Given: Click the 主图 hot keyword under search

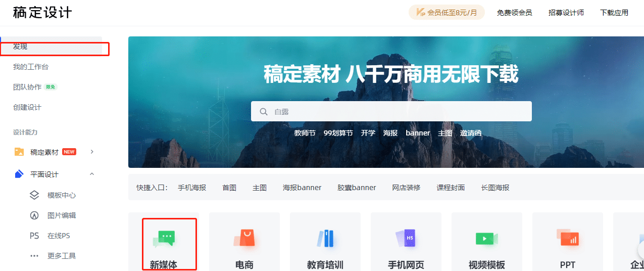Looking at the screenshot, I should pos(445,133).
